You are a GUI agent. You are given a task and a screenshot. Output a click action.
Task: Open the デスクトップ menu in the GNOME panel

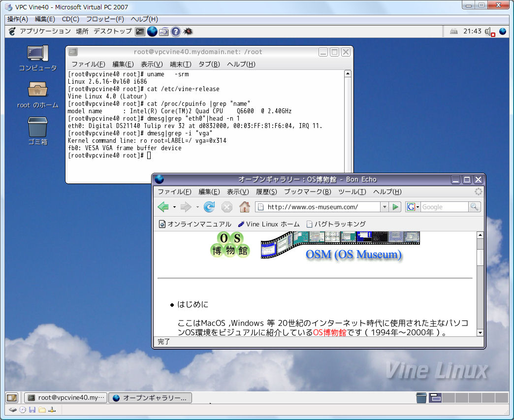point(112,32)
